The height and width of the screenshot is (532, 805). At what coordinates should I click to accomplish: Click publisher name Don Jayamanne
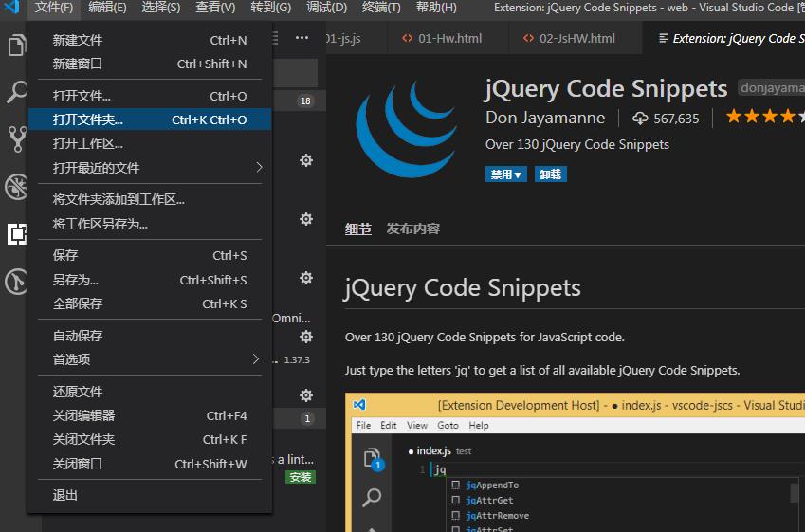point(545,118)
